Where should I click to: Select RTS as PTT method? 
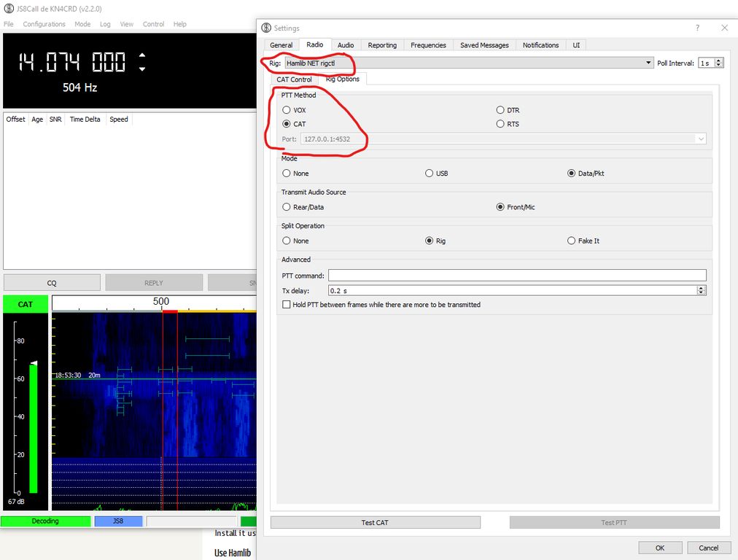pyautogui.click(x=500, y=124)
